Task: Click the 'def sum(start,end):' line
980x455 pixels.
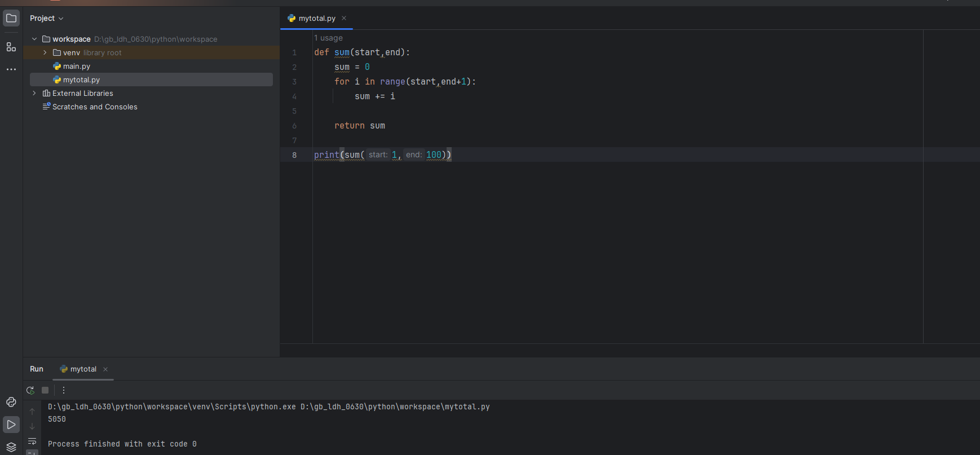Action: [362, 52]
